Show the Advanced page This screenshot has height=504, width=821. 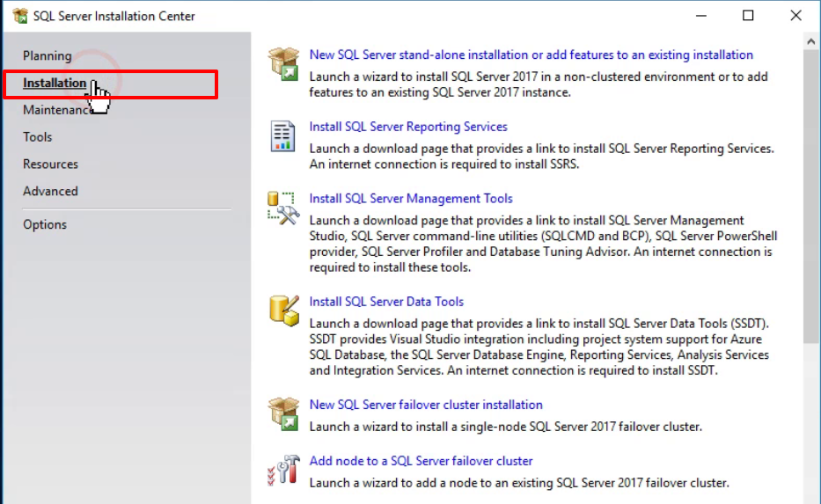[x=50, y=191]
